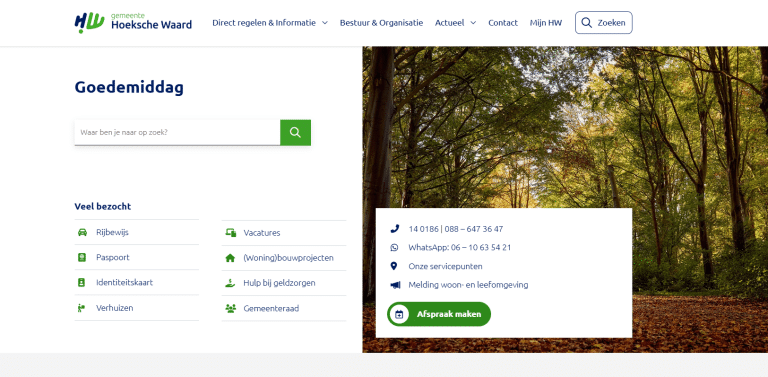Click the WhatsApp icon in contact card
Screen dimensions: 768x377
[394, 247]
